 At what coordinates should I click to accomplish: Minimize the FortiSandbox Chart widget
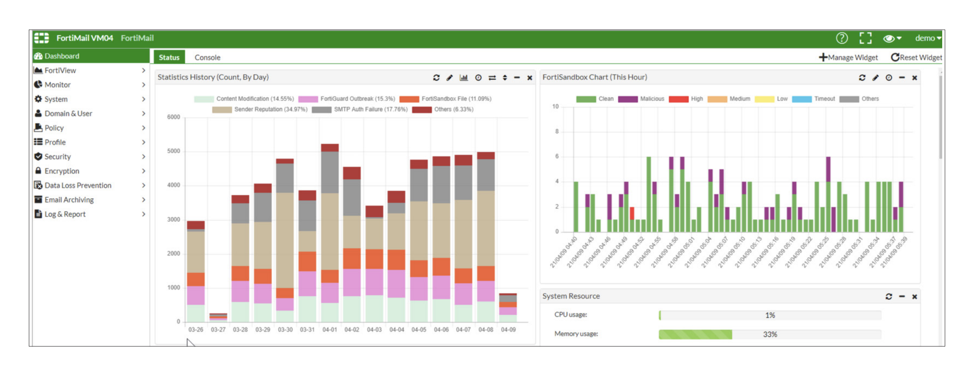[902, 78]
